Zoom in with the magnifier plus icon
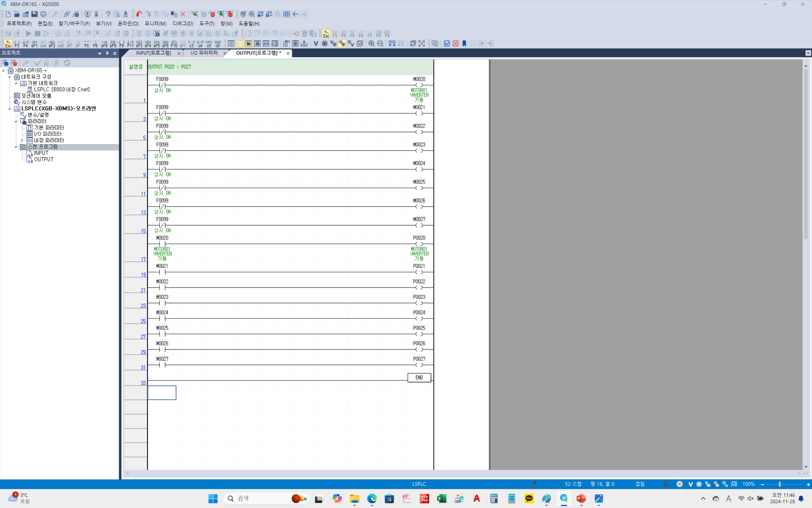812x508 pixels. point(371,44)
